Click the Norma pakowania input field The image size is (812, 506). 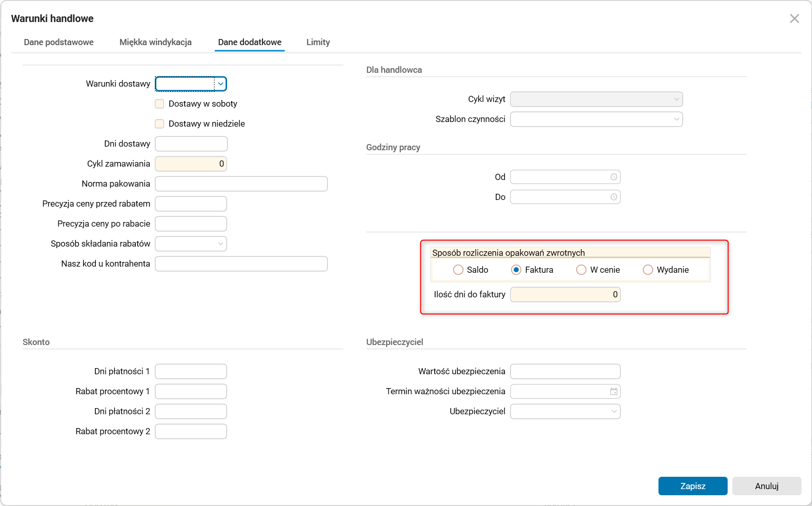[241, 184]
